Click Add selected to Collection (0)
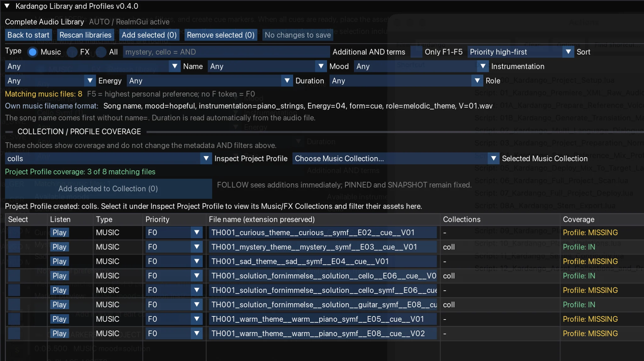Screen dimensions: 644x361 pyautogui.click(x=108, y=189)
